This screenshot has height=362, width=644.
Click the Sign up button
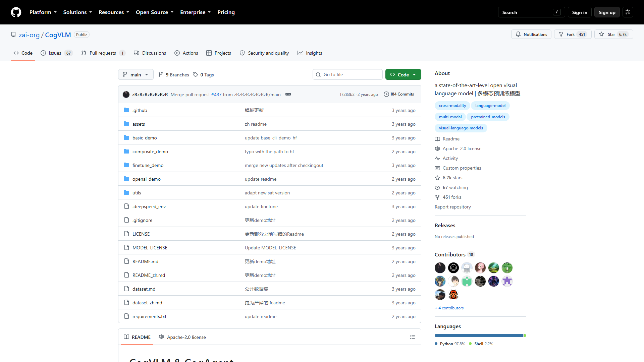[607, 12]
